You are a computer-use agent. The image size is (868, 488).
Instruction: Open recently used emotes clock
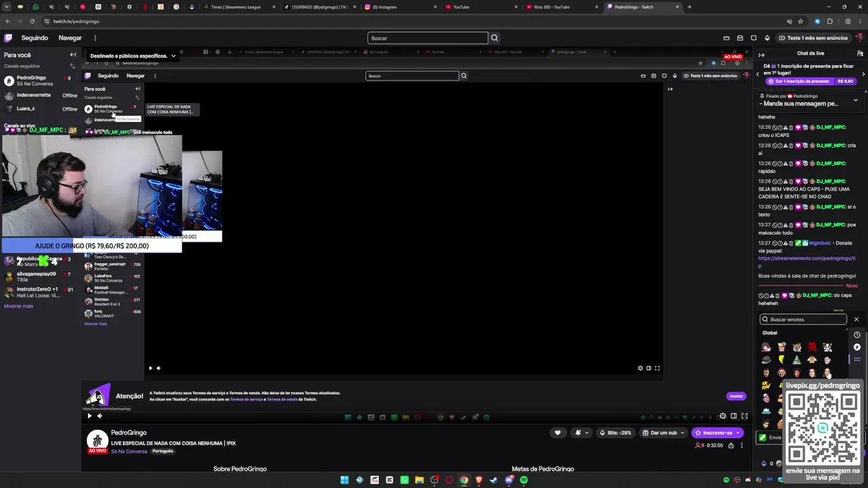[x=857, y=335]
